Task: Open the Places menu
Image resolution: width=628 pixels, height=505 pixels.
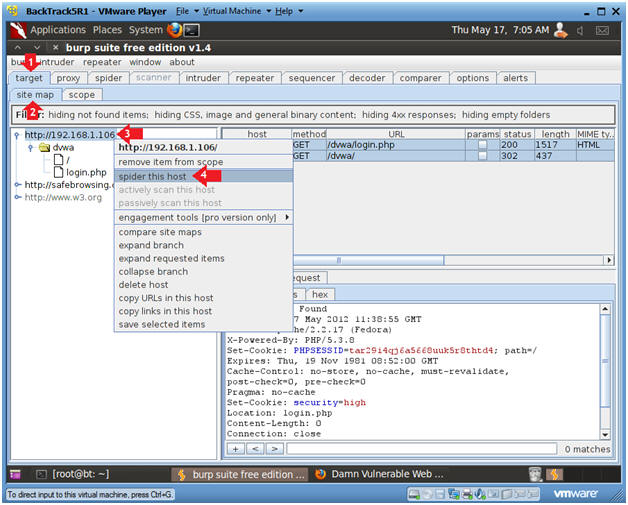Action: tap(107, 30)
